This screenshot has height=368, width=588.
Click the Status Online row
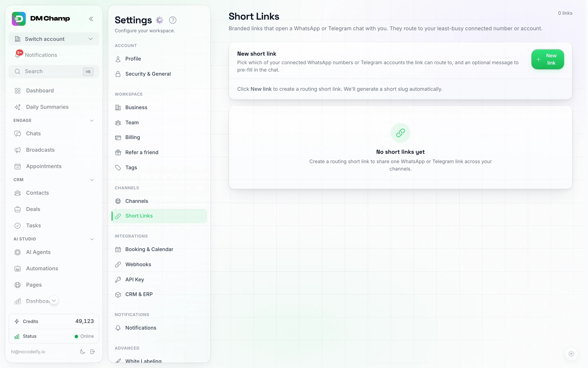[54, 336]
